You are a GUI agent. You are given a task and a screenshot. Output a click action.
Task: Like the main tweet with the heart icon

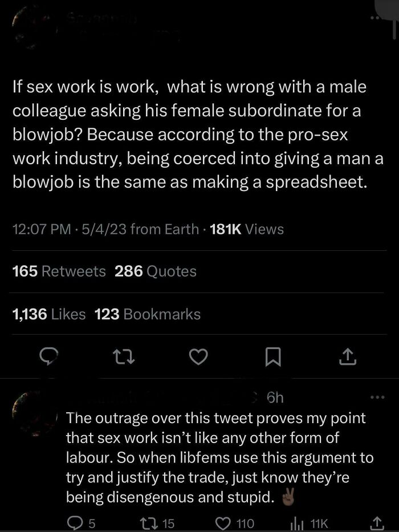tap(198, 356)
